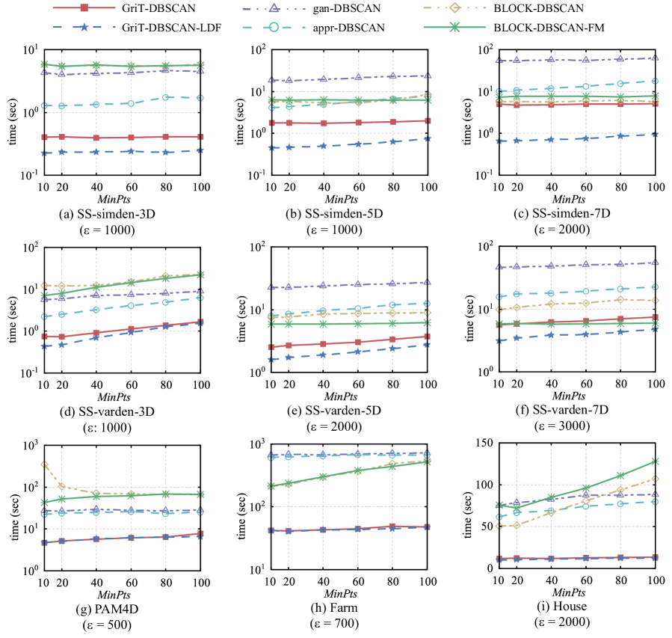Image resolution: width=672 pixels, height=638 pixels.
Task: Click the '(c) SS-simden-7D' caption
Action: click(562, 213)
